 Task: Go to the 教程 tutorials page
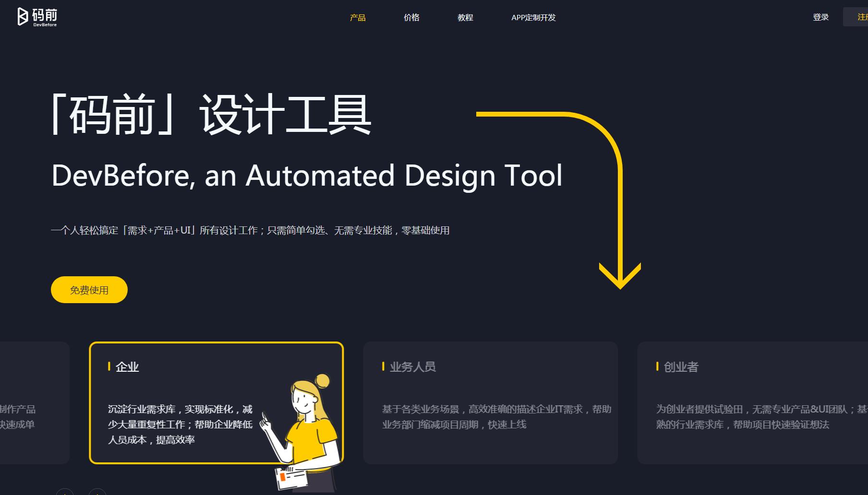(465, 18)
